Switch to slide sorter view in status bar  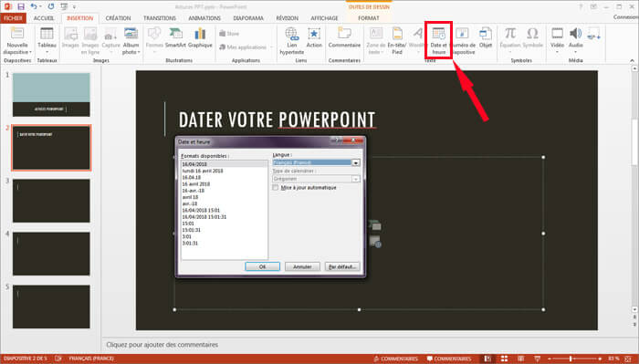[504, 359]
